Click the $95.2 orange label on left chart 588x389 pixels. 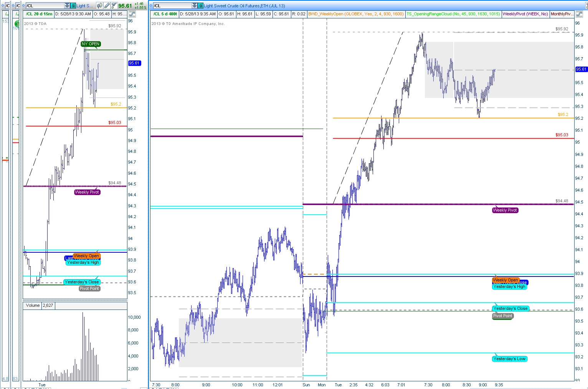[x=116, y=104]
